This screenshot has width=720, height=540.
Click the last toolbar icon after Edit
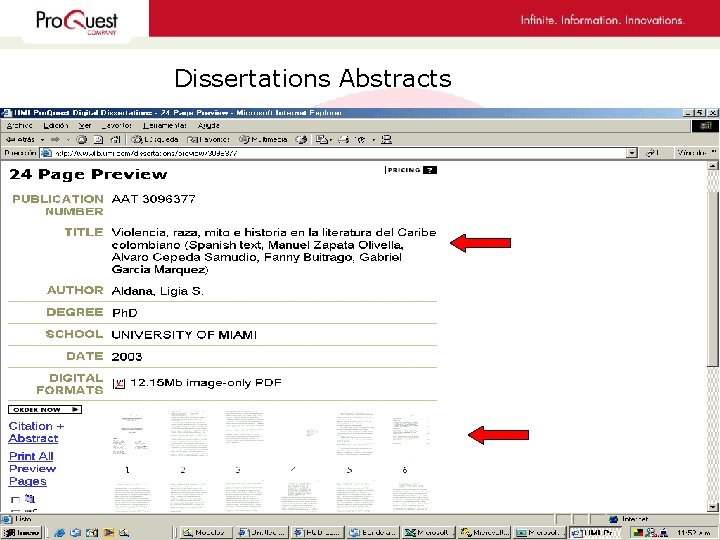[387, 139]
